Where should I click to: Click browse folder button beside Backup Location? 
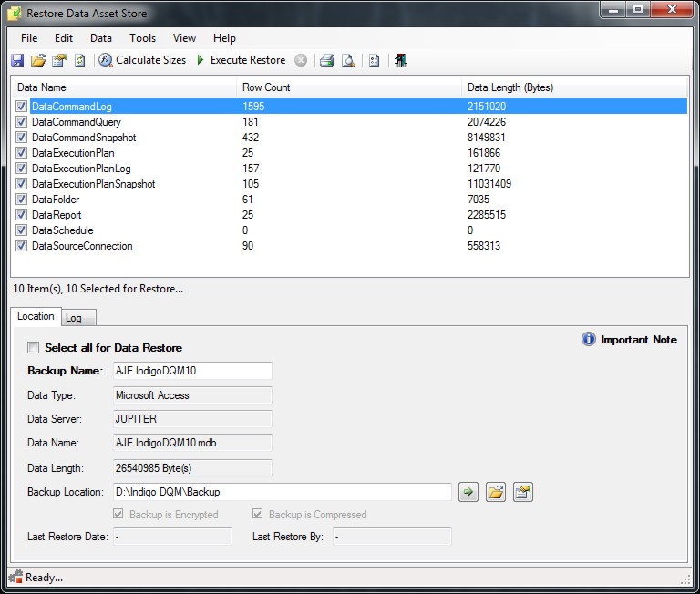click(495, 492)
